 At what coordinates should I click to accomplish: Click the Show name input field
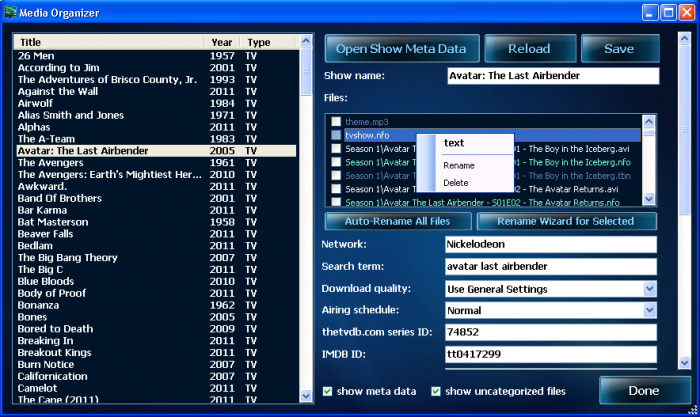click(x=553, y=75)
